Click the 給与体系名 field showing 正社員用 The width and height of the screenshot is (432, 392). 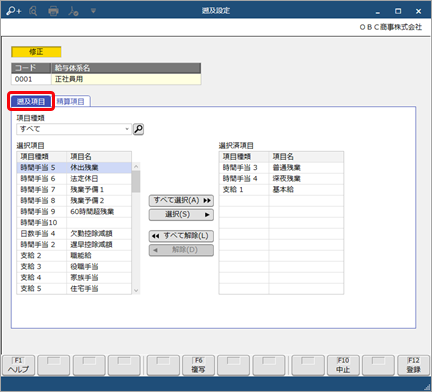(126, 79)
